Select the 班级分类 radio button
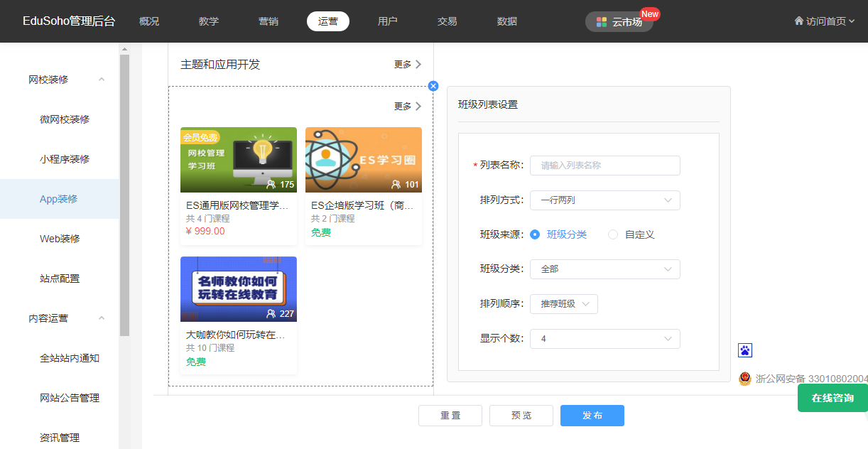Image resolution: width=868 pixels, height=449 pixels. (x=535, y=234)
